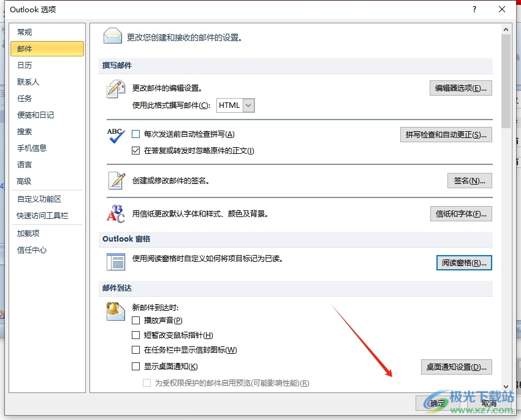This screenshot has width=521, height=420.
Task: Click the scrollbar down arrow
Action: (x=506, y=387)
